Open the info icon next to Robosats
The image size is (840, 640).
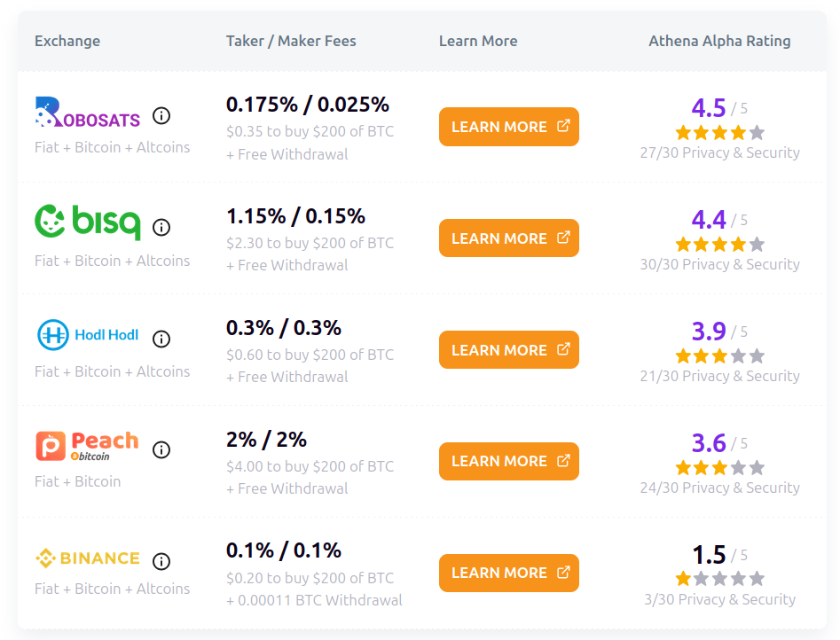[161, 116]
